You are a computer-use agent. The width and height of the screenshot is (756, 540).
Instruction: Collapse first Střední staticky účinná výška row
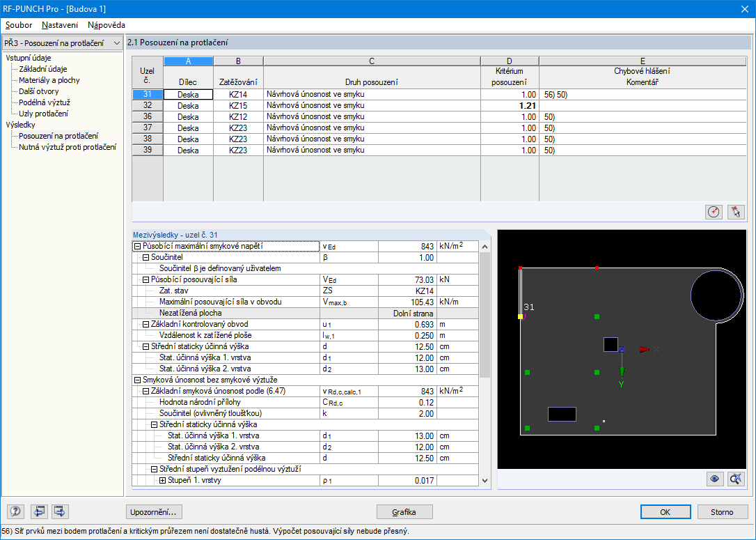click(145, 346)
